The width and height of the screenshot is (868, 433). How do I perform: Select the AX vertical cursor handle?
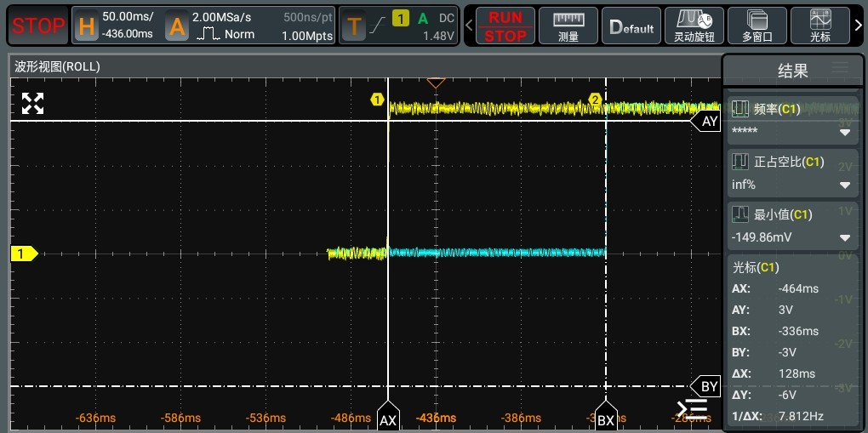[388, 419]
